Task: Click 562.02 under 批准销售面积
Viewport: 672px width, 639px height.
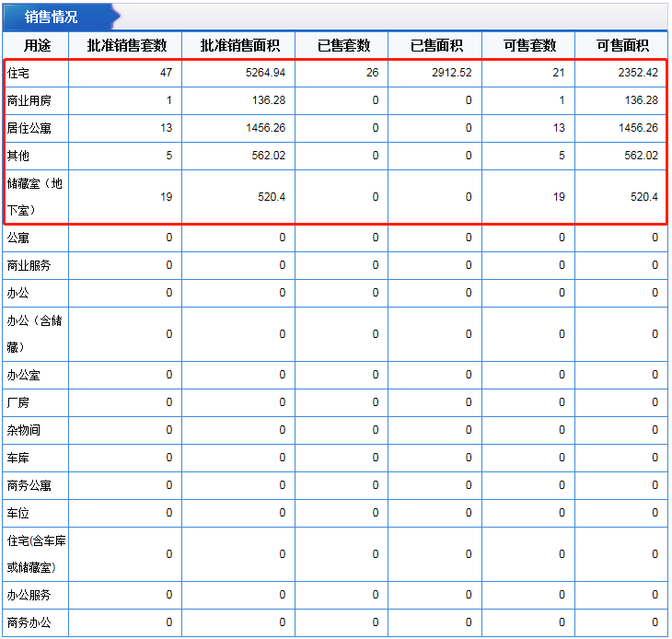Action: [x=268, y=155]
